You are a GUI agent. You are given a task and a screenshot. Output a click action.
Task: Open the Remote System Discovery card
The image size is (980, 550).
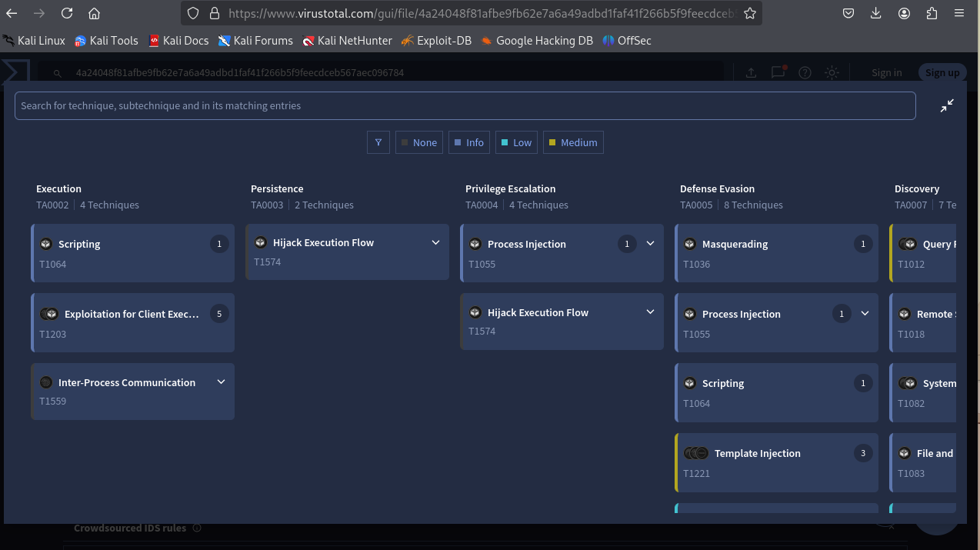922,323
